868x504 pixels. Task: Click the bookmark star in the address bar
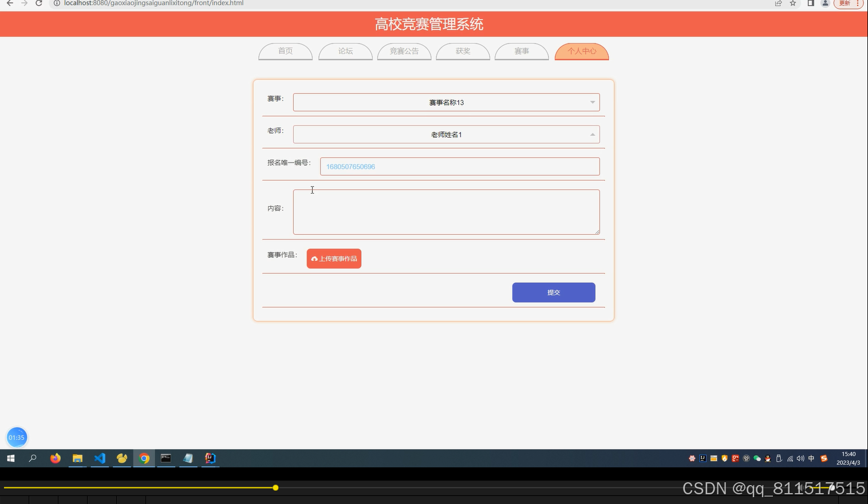tap(792, 3)
